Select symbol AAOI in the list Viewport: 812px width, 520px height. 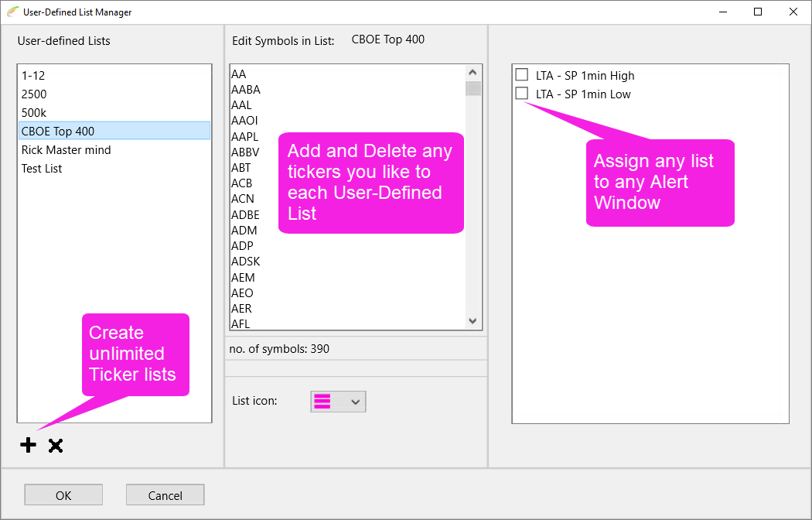tap(348, 121)
